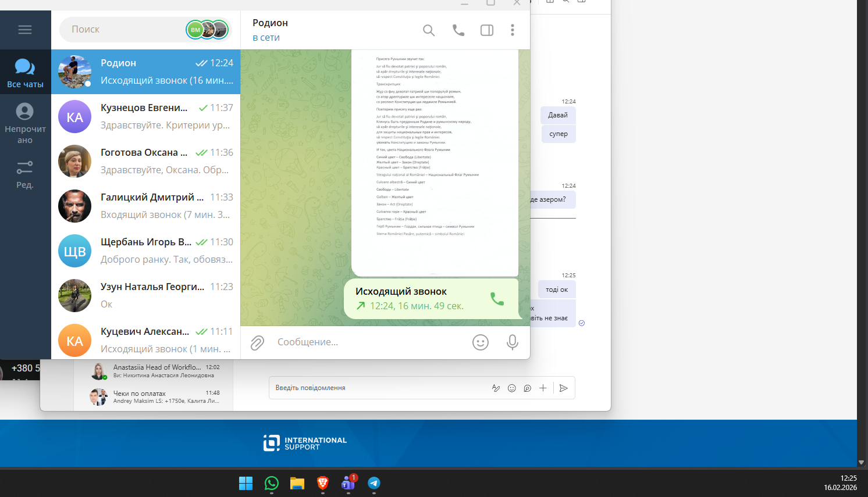This screenshot has height=497, width=868.
Task: Click the ЩВ avatar of Щербань
Action: 74,251
